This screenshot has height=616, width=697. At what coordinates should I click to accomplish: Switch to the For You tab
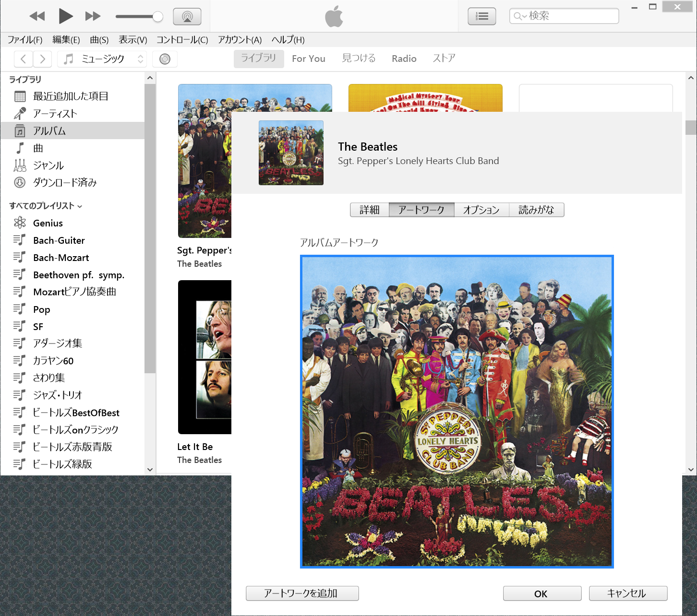click(309, 59)
